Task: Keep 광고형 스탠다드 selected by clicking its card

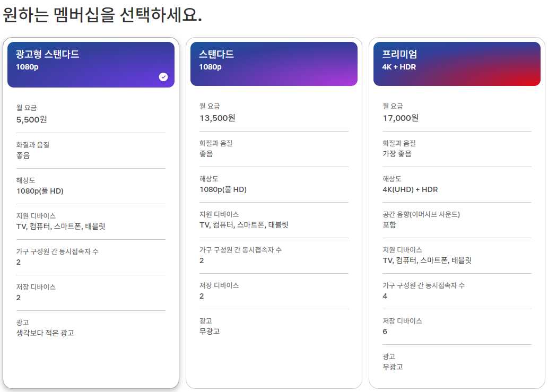Action: (91, 212)
